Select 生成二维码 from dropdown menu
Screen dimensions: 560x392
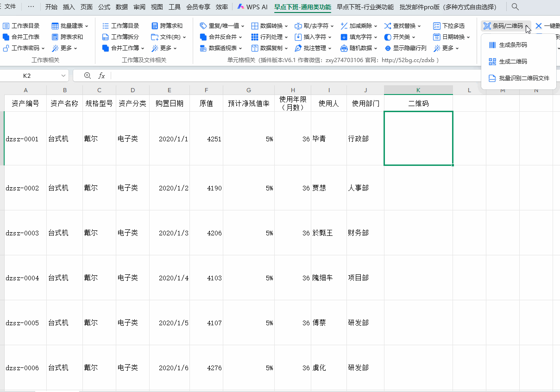point(513,62)
